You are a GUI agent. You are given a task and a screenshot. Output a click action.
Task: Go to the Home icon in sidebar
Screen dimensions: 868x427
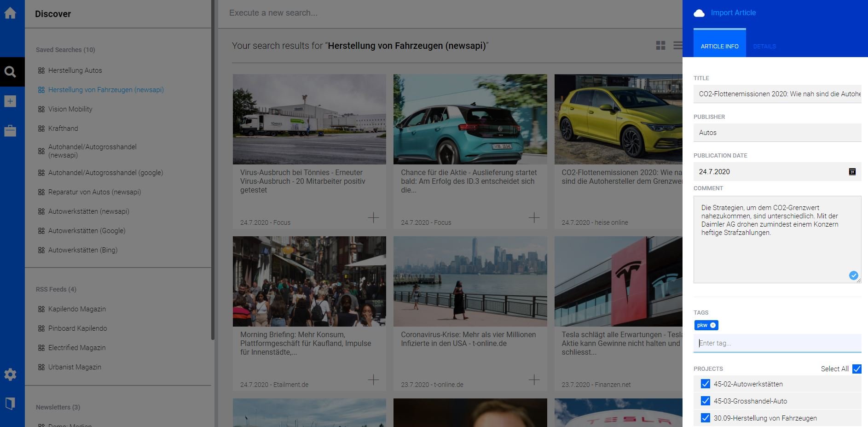coord(10,13)
